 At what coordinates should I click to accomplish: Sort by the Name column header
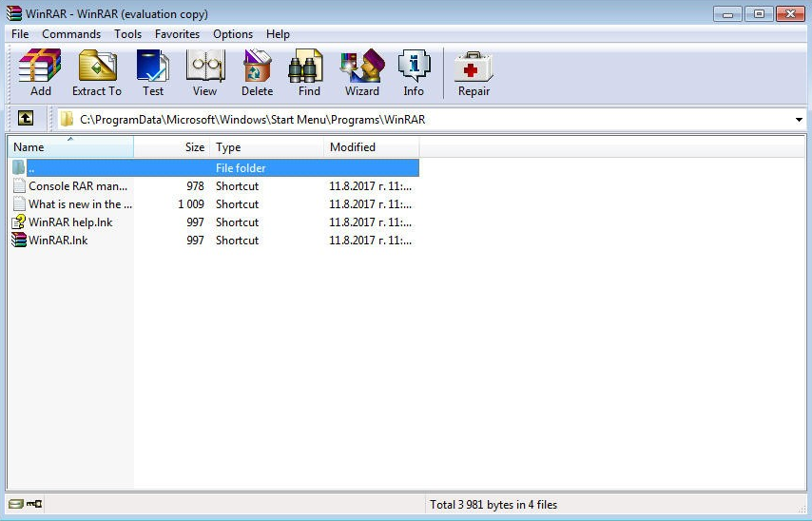71,147
